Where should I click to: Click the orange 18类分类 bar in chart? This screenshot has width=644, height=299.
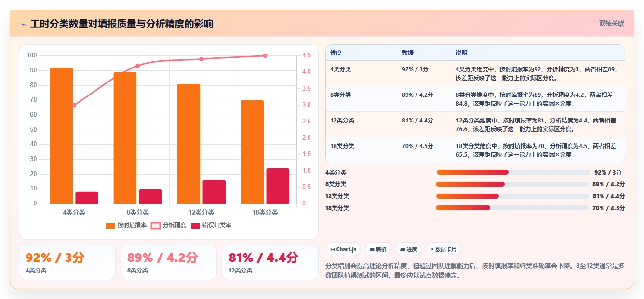click(252, 152)
